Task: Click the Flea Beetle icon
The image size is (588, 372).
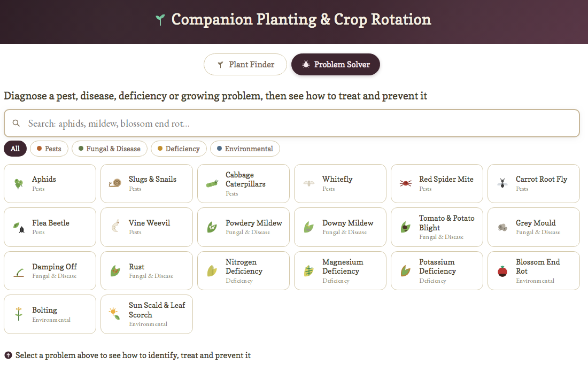Action: pyautogui.click(x=19, y=227)
